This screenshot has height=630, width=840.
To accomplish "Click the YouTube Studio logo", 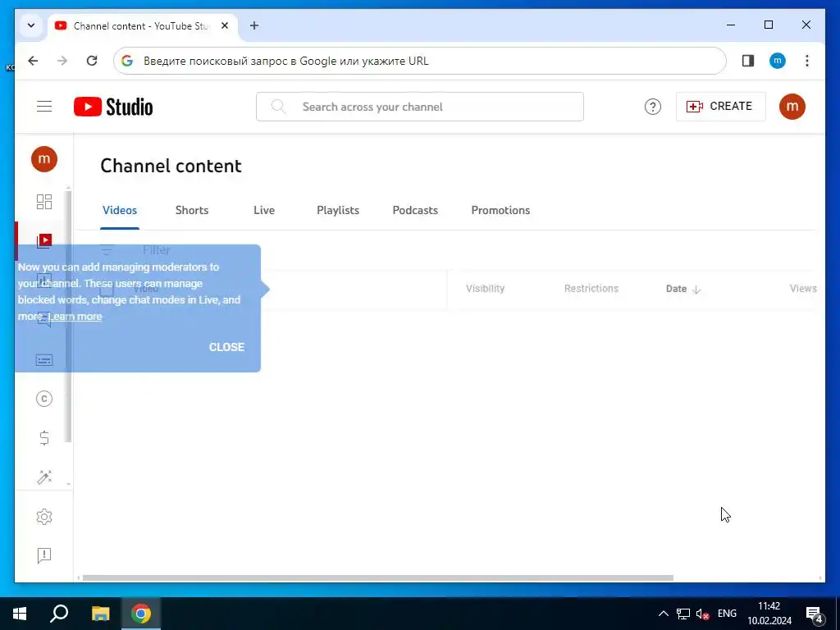I will [113, 107].
